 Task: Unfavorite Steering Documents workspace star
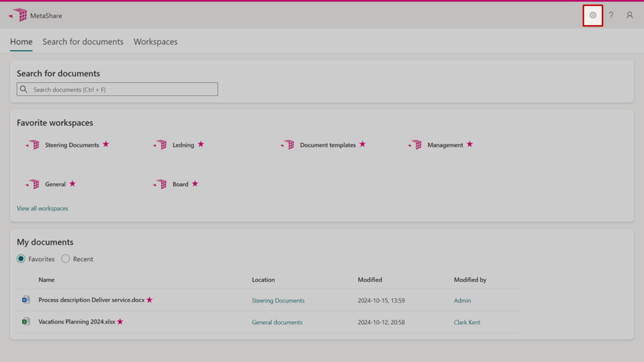coord(106,145)
